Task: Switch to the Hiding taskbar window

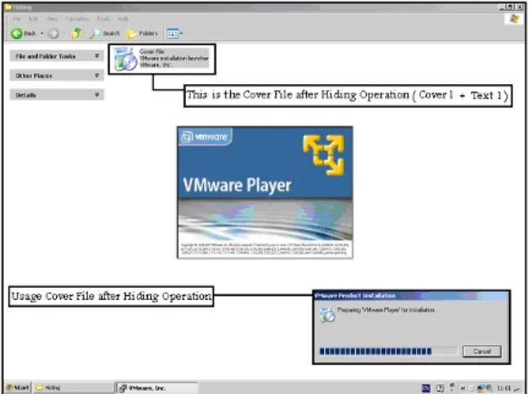Action: point(74,387)
